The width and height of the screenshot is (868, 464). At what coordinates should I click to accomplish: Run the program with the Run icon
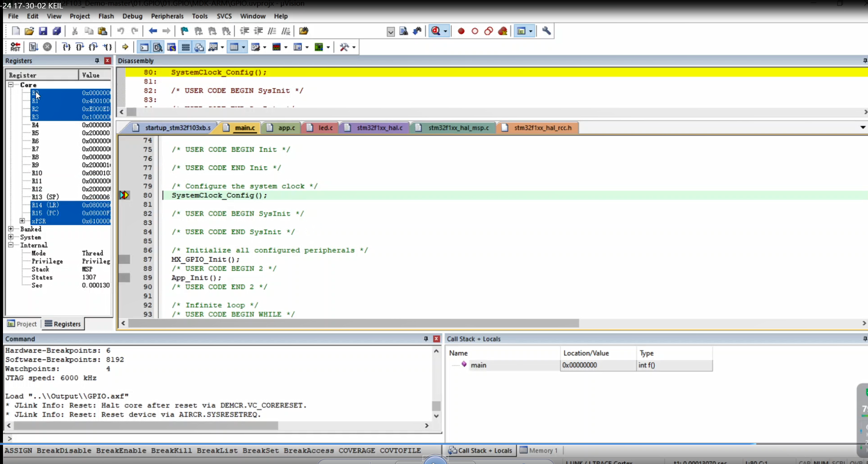(33, 47)
